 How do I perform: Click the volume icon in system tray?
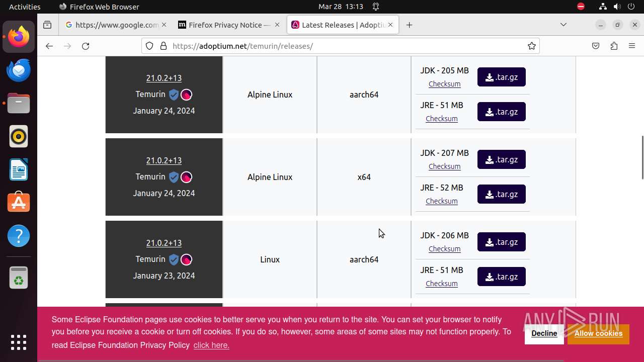pos(617,7)
